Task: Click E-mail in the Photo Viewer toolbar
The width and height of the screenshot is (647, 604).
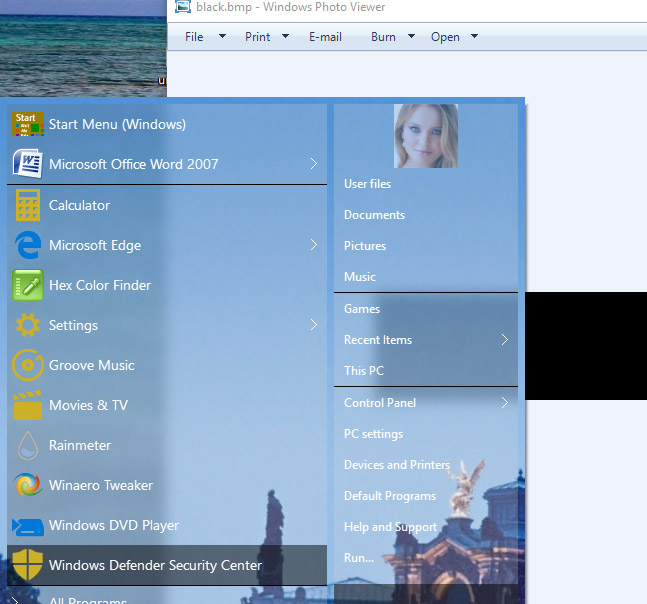Action: [x=325, y=37]
